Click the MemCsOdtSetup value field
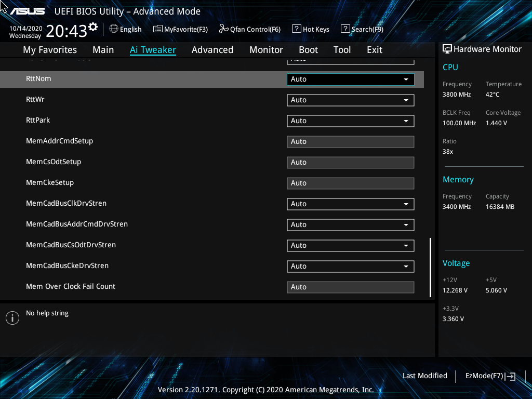 (x=351, y=163)
